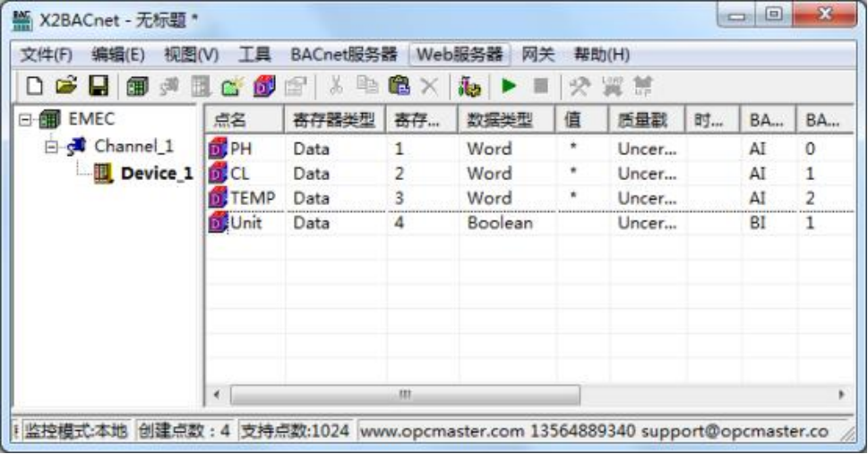868x454 pixels.
Task: Cut using the scissors icon
Action: [335, 86]
